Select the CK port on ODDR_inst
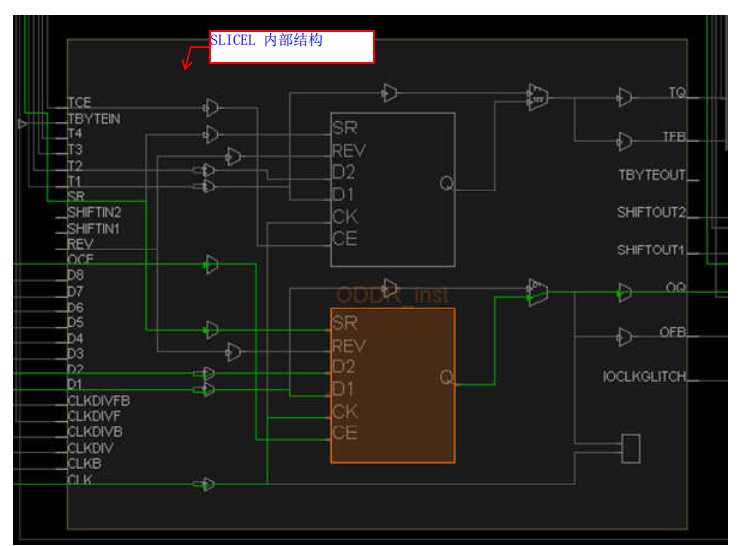 345,411
